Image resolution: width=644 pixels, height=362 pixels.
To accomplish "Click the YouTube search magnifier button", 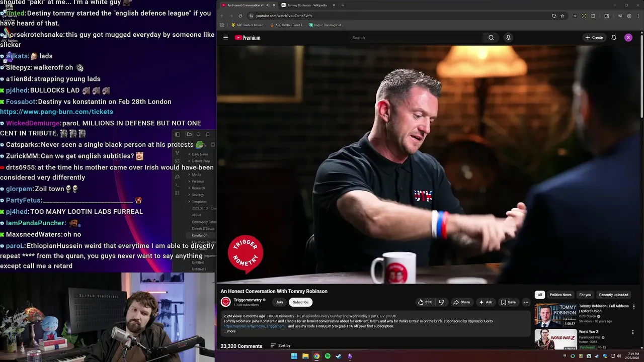I will pyautogui.click(x=491, y=38).
